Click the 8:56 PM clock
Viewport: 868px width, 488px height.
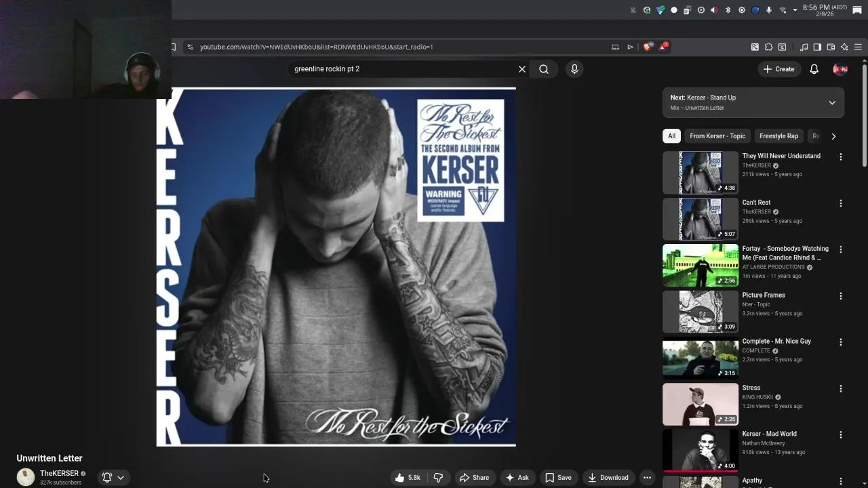point(825,10)
